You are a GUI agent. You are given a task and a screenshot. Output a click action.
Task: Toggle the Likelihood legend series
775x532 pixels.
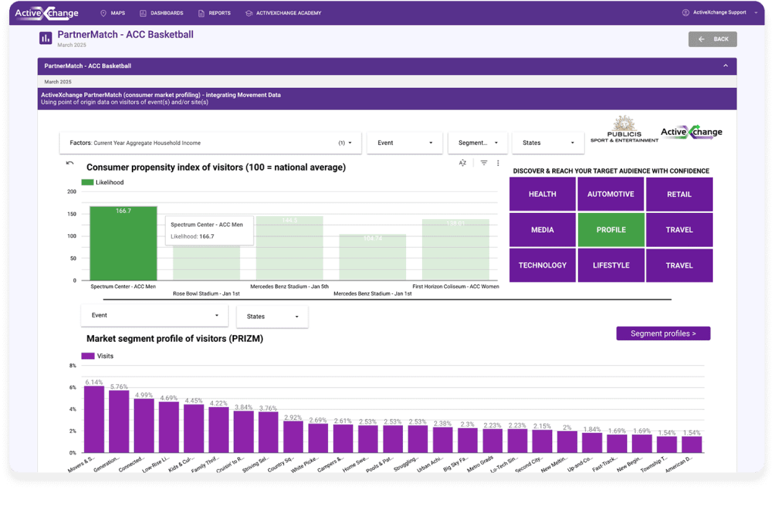click(x=102, y=183)
